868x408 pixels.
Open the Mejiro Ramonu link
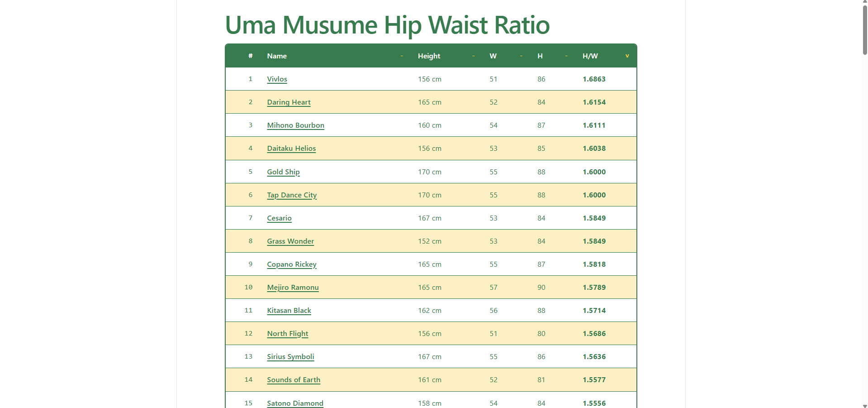[x=293, y=288]
